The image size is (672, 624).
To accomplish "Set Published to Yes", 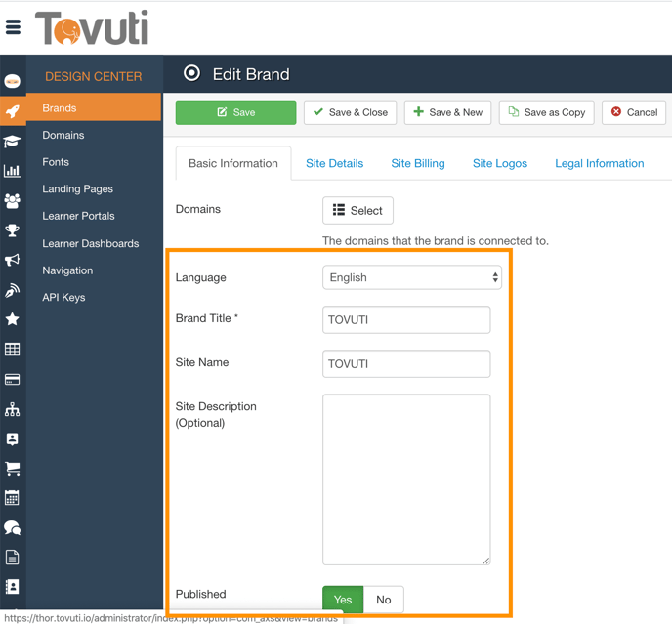I will click(x=343, y=600).
